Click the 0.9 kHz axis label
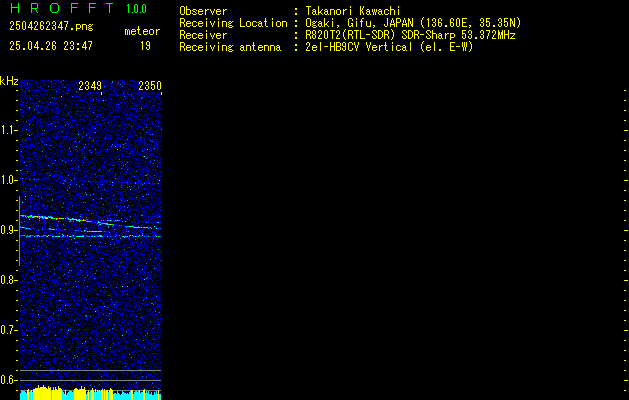Viewport: 629px width, 400px height. [x=8, y=230]
